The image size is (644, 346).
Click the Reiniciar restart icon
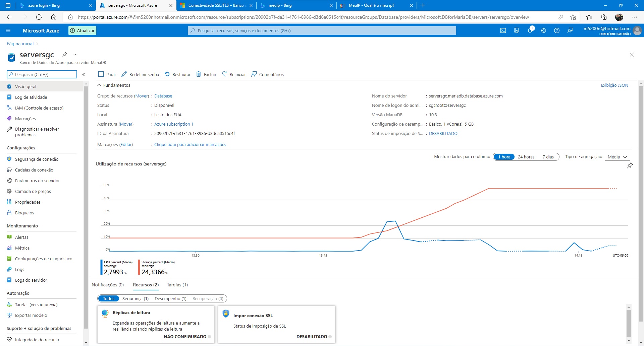pos(224,74)
